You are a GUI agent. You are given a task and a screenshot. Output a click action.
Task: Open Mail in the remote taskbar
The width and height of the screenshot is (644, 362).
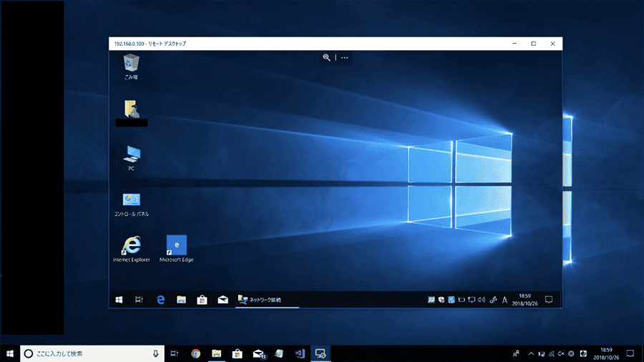coord(223,300)
